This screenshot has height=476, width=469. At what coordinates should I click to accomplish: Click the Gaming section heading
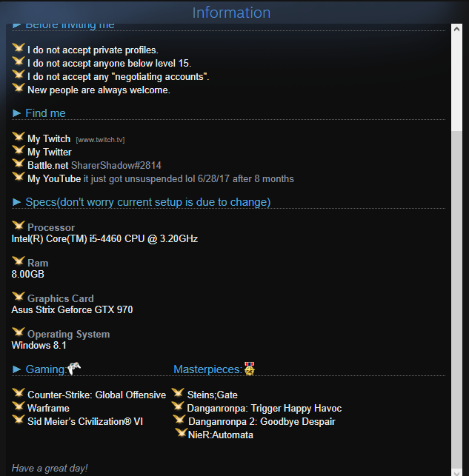46,369
